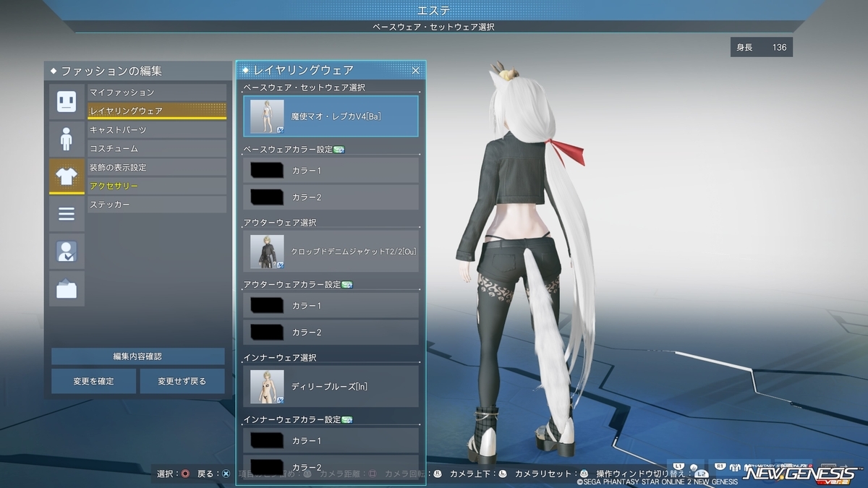Click the sync badge beside インナーウェアカラー設定
The width and height of the screenshot is (868, 488).
coord(346,419)
